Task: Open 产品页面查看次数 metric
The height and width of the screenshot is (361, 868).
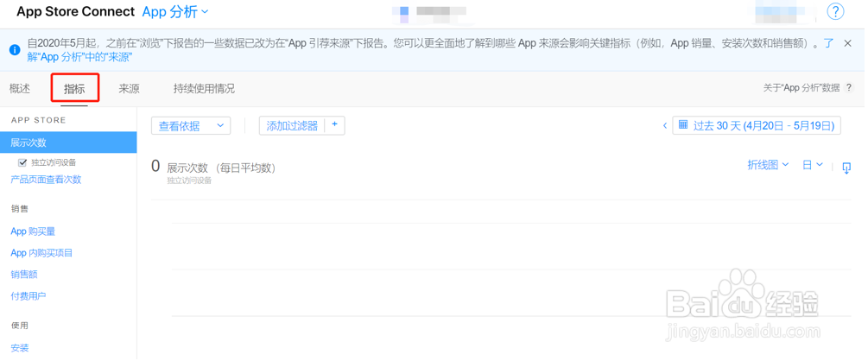Action: coord(46,180)
